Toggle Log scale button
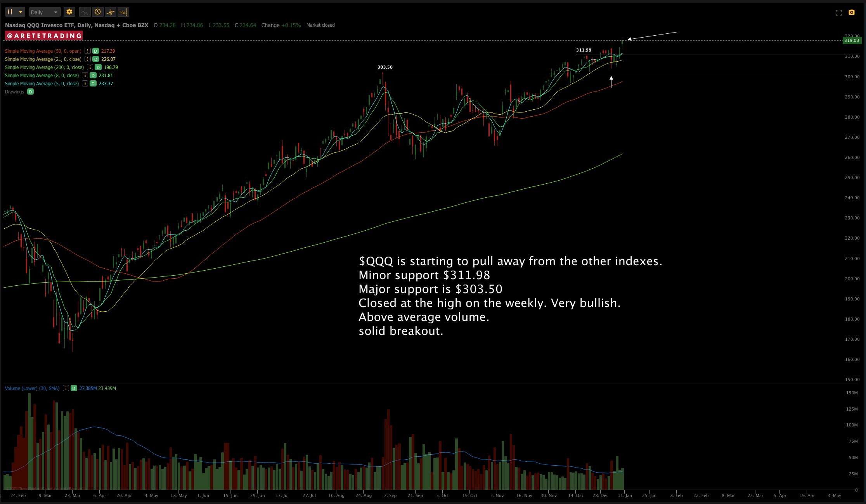 point(123,12)
